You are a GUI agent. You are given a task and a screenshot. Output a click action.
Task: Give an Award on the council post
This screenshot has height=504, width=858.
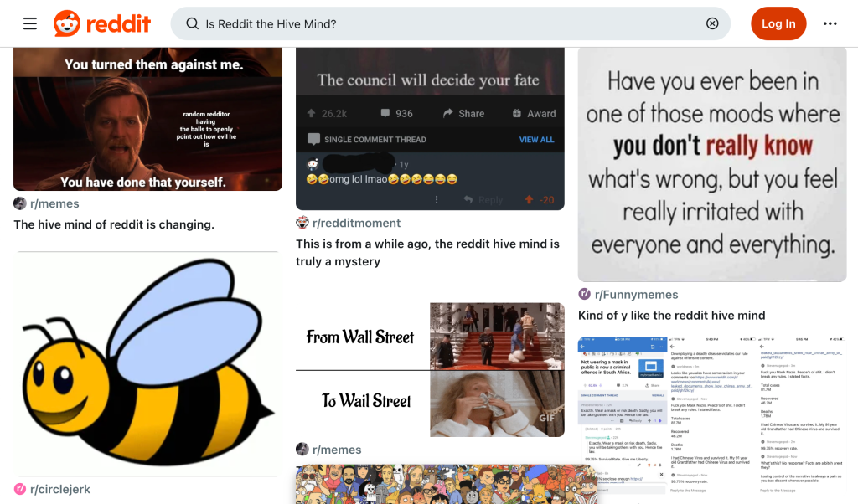click(x=519, y=113)
